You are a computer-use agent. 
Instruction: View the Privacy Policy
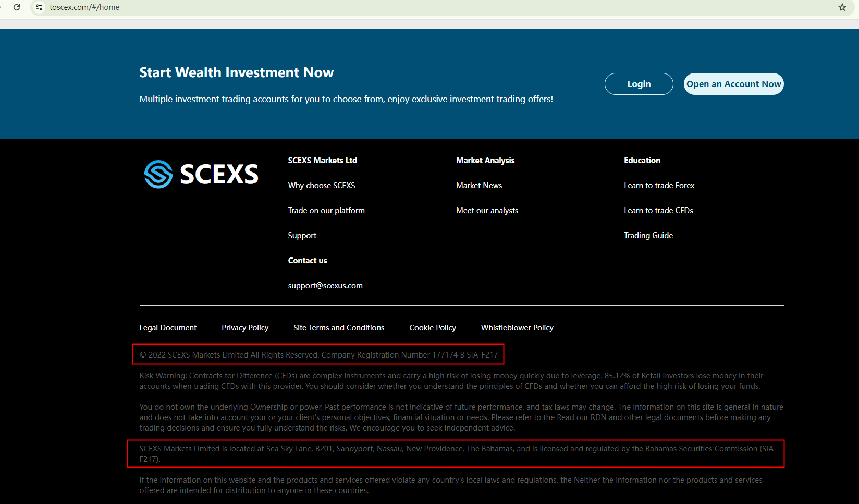coord(245,328)
